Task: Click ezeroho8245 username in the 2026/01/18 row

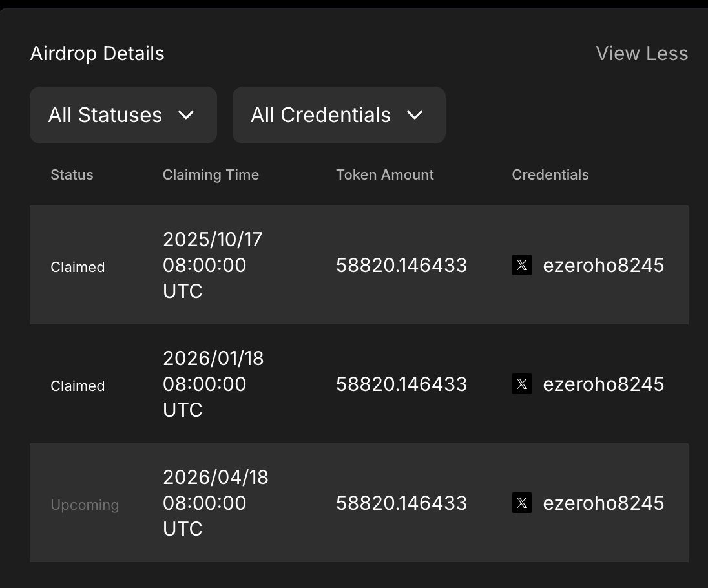Action: [x=603, y=384]
